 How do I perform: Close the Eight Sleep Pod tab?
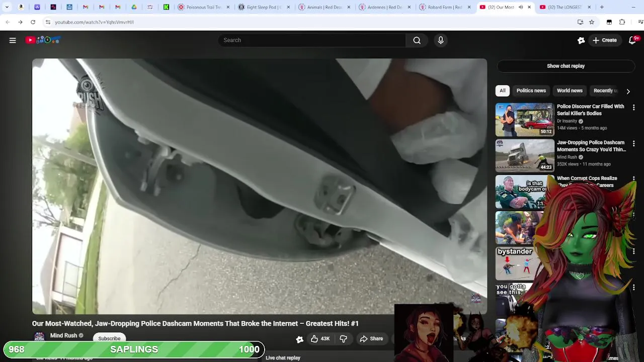click(x=289, y=7)
